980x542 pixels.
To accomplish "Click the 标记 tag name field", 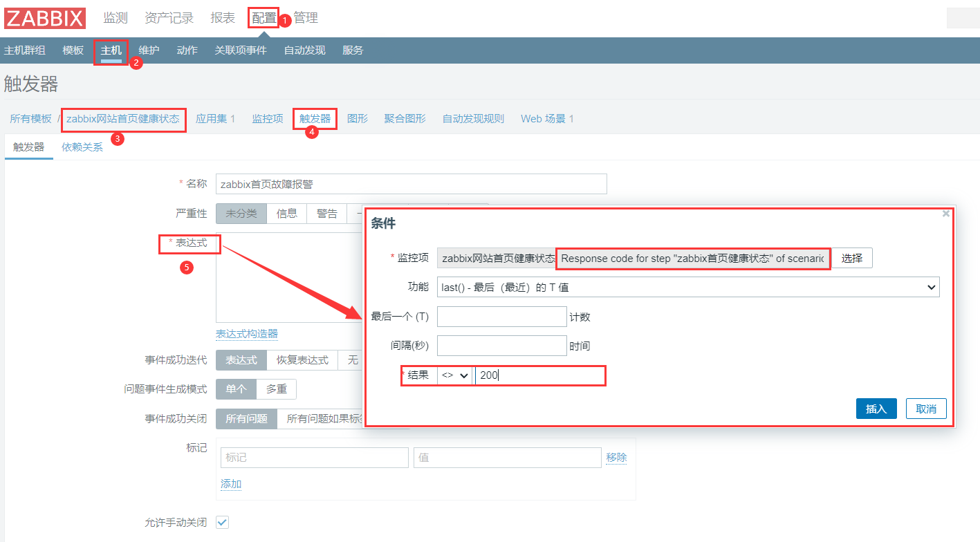I will click(x=315, y=458).
